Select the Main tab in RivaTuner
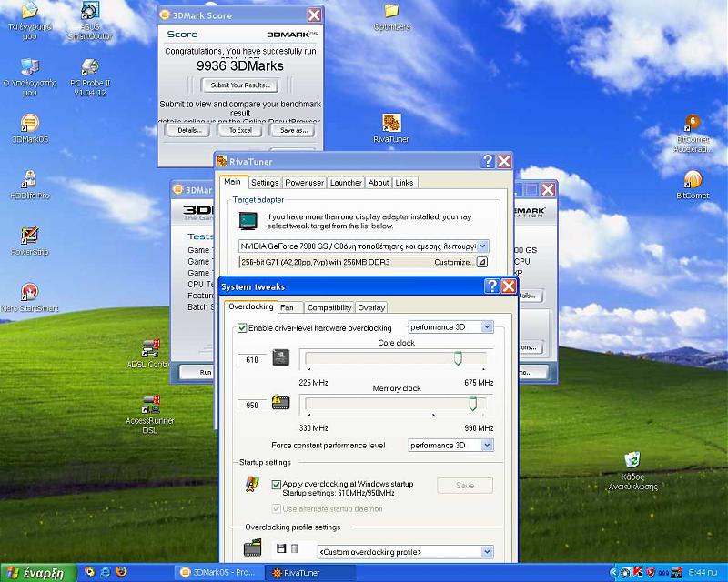Viewport: 728px width, 582px height. pos(233,182)
